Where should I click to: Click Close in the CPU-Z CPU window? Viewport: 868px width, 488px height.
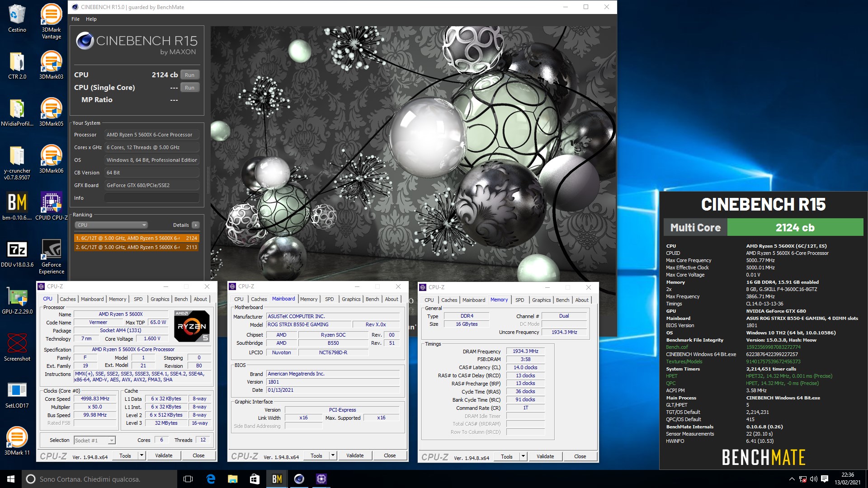tap(198, 455)
